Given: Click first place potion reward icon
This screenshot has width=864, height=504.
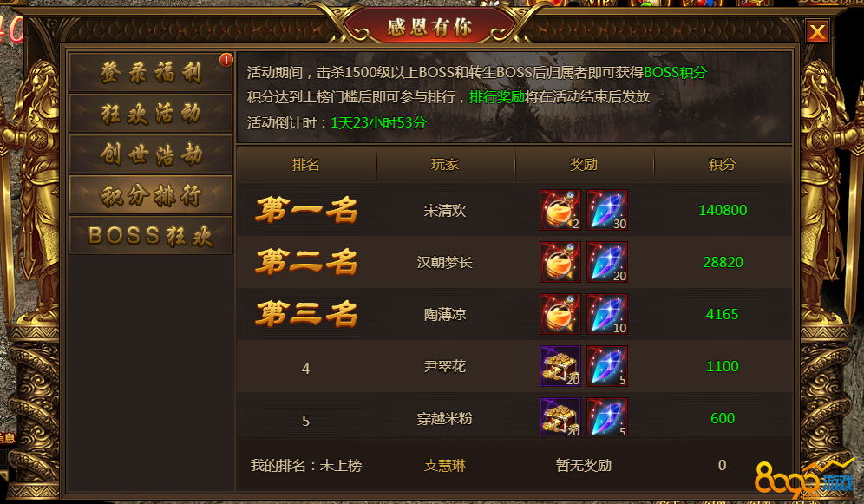Looking at the screenshot, I should [560, 210].
